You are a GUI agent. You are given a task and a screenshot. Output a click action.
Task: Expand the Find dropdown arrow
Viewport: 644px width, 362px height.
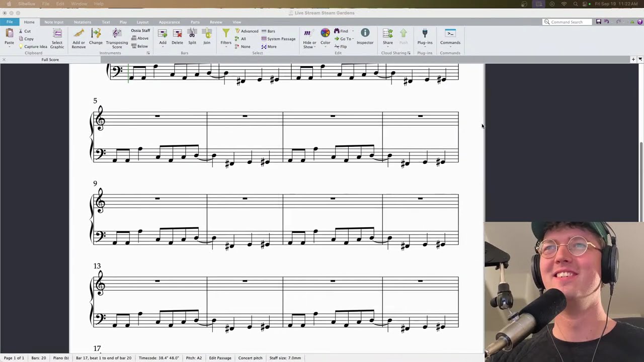[352, 31]
